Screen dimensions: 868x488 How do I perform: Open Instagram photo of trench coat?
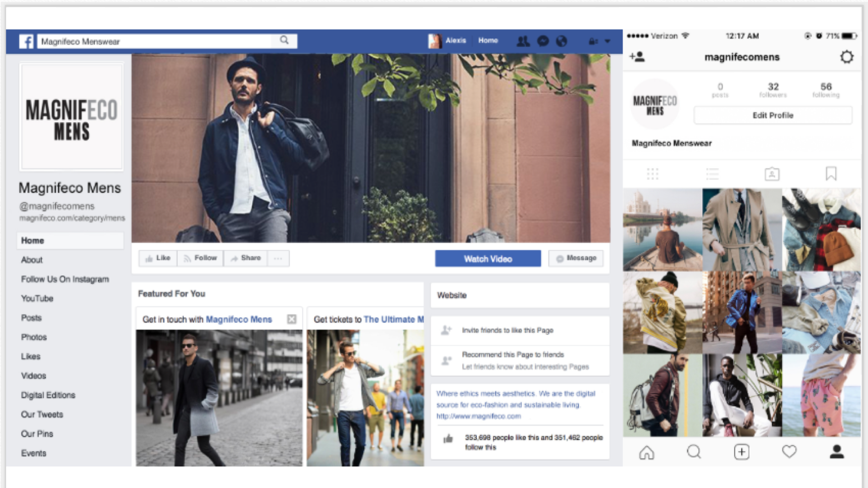tap(742, 229)
